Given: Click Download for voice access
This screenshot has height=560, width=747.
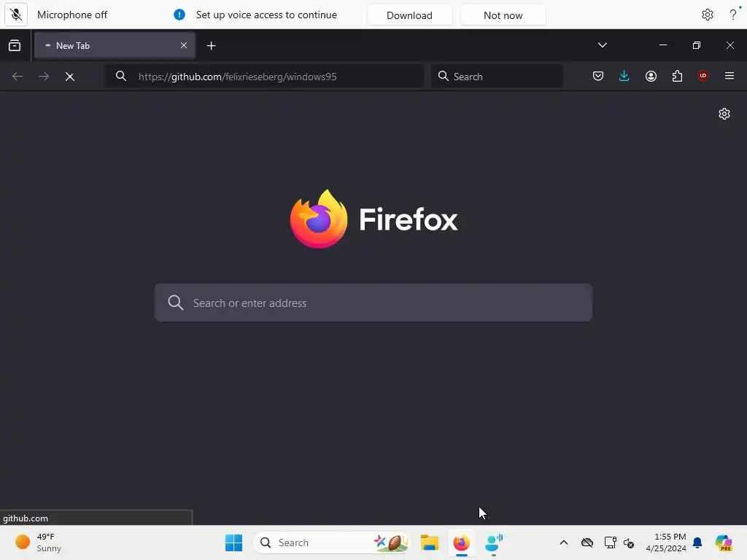Looking at the screenshot, I should click(x=409, y=15).
